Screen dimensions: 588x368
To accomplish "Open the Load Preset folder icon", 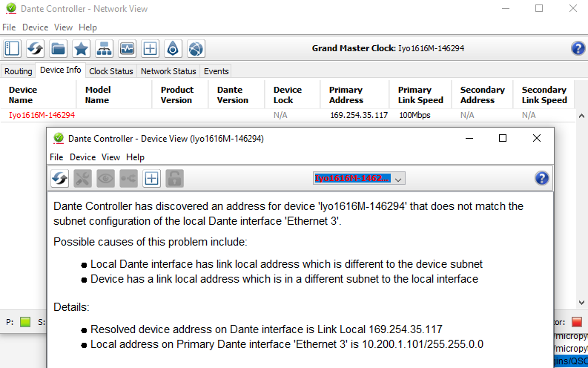I will coord(58,48).
